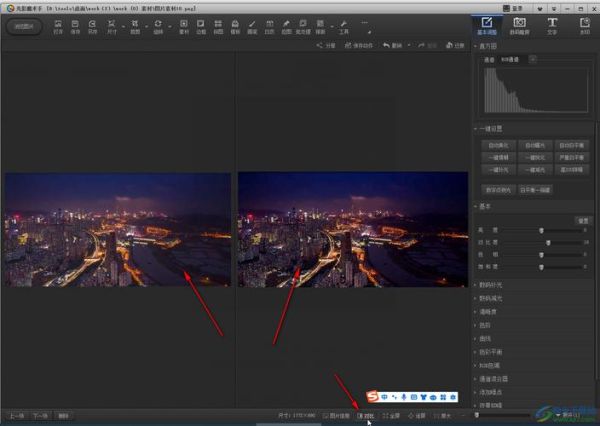Click the 打开 (Open) toolbar icon

pyautogui.click(x=58, y=26)
